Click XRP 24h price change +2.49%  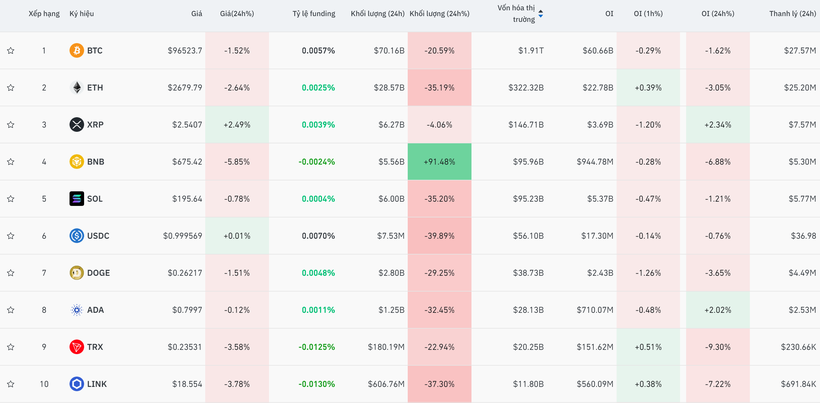[x=237, y=124]
